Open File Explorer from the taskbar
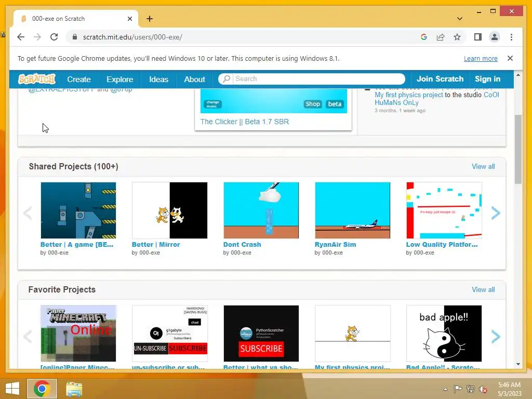 click(74, 389)
